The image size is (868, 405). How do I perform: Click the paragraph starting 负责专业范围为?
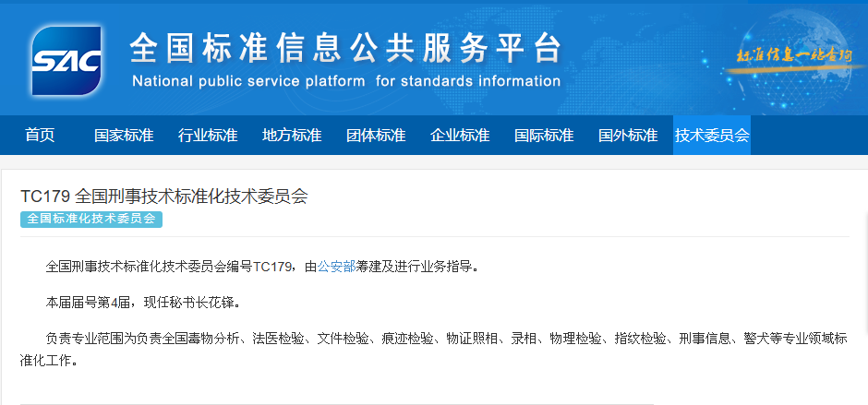434,350
